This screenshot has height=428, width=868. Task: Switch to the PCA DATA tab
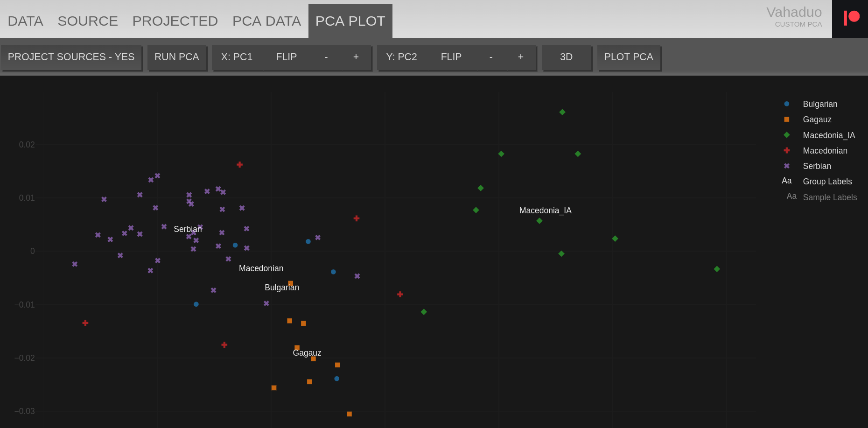[x=266, y=21]
